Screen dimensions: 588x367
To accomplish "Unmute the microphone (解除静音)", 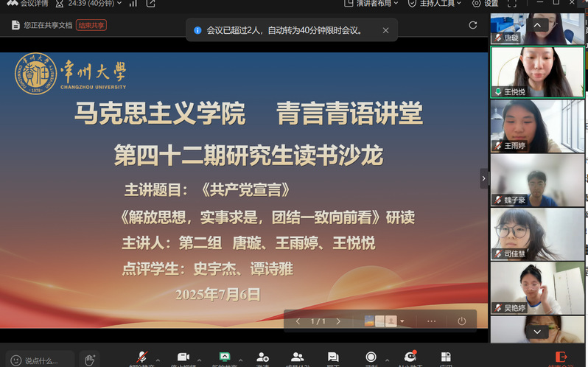I will coord(141,357).
